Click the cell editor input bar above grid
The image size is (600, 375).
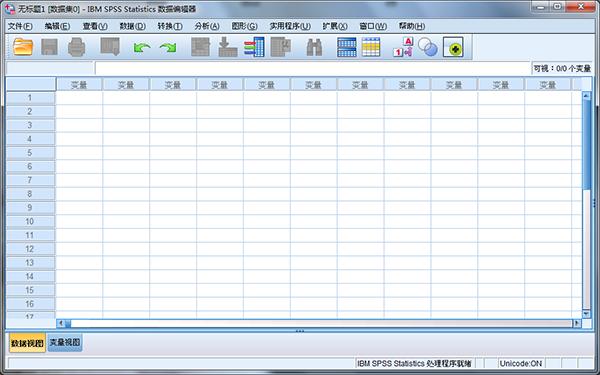[x=313, y=68]
